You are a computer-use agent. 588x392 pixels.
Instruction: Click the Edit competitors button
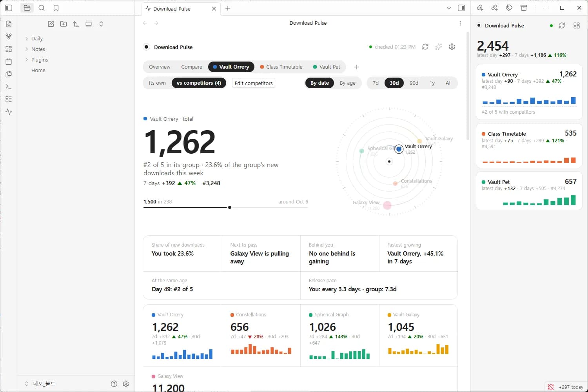(254, 83)
